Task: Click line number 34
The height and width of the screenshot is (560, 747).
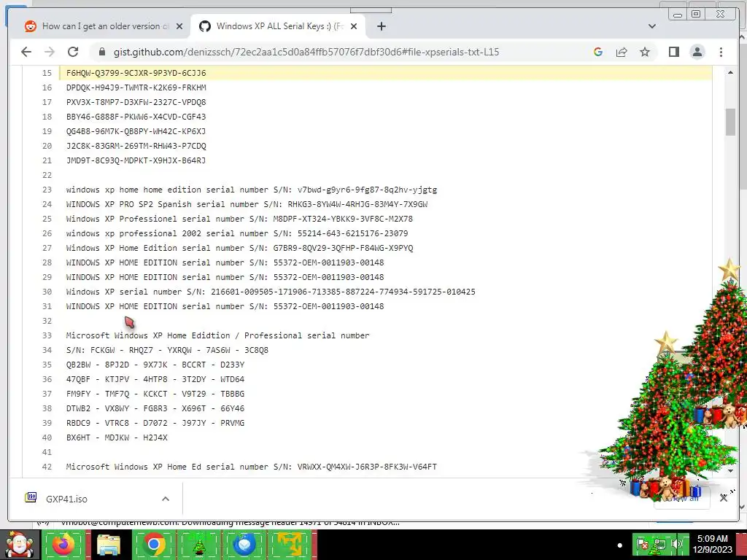Action: (x=47, y=350)
